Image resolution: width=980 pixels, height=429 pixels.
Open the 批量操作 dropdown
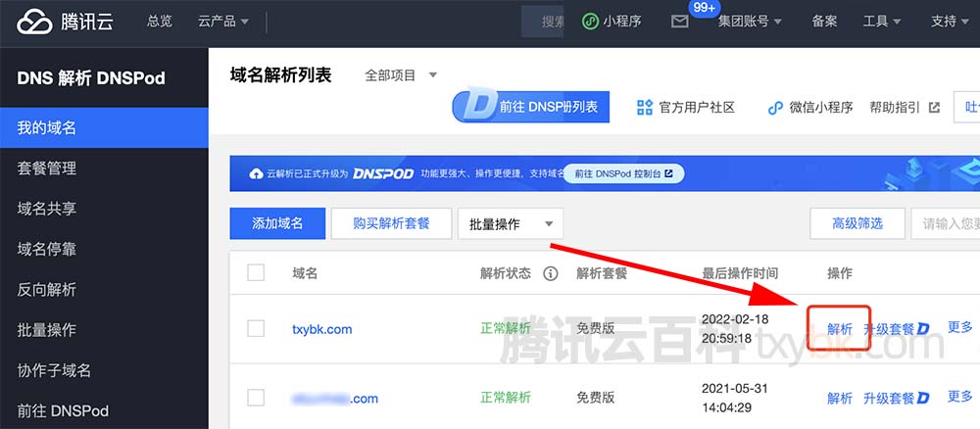coord(510,224)
